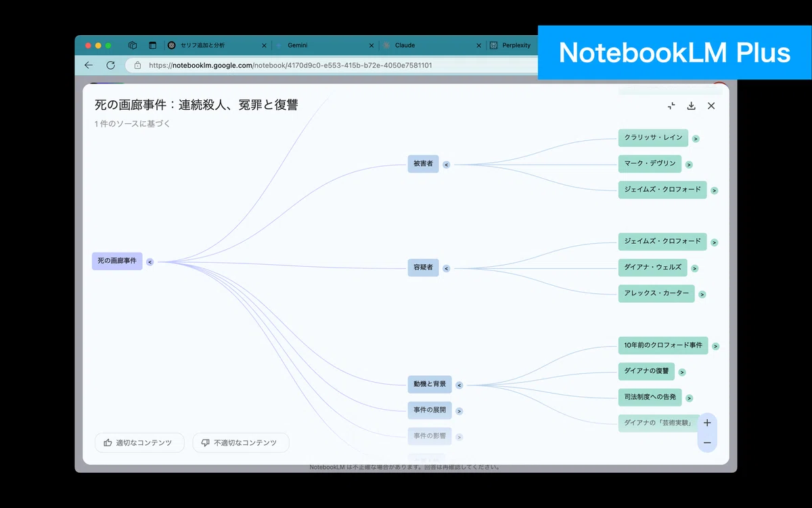The height and width of the screenshot is (508, 812).
Task: Expand the クラリッサ・レイン node arrow
Action: [x=696, y=139]
